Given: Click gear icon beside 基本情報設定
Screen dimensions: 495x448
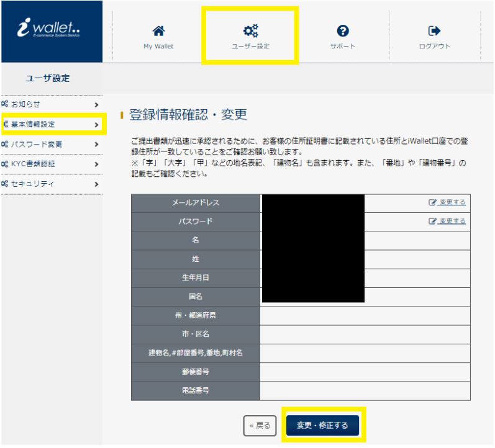Looking at the screenshot, I should pos(6,123).
